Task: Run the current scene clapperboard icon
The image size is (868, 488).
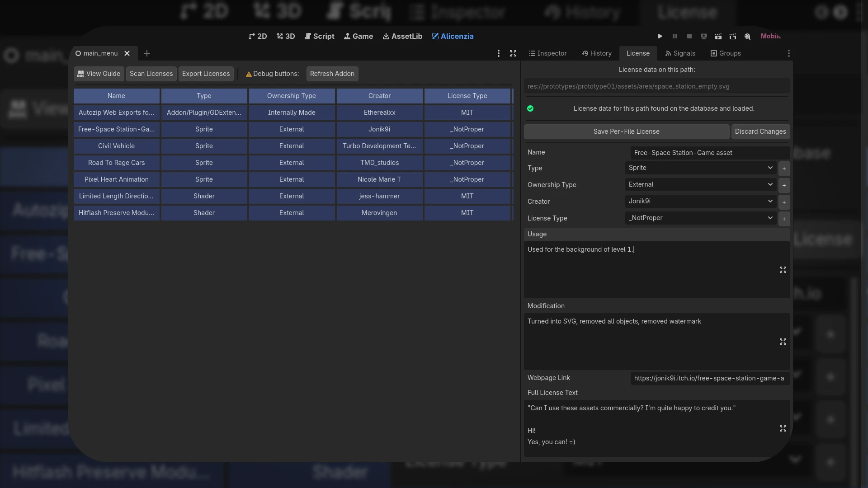Action: click(x=718, y=36)
